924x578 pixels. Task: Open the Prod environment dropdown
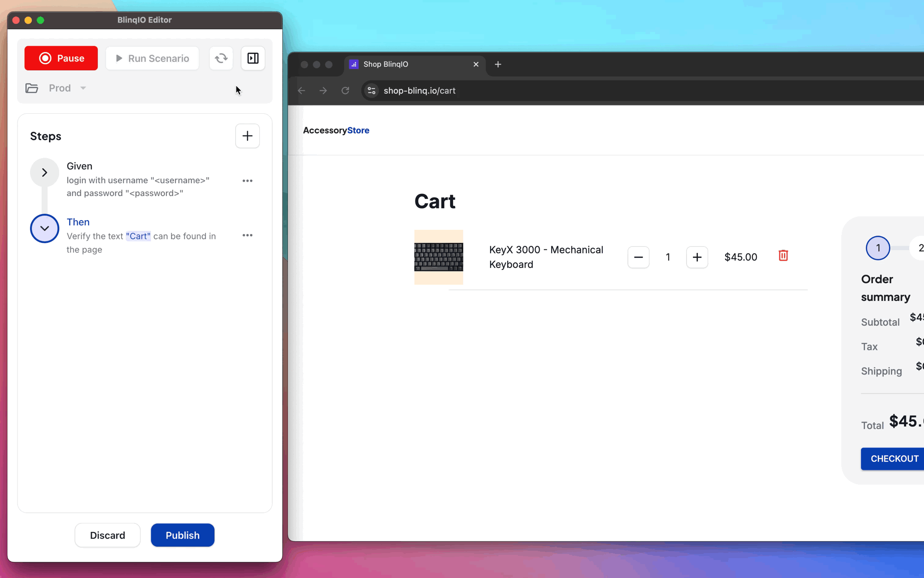point(83,87)
